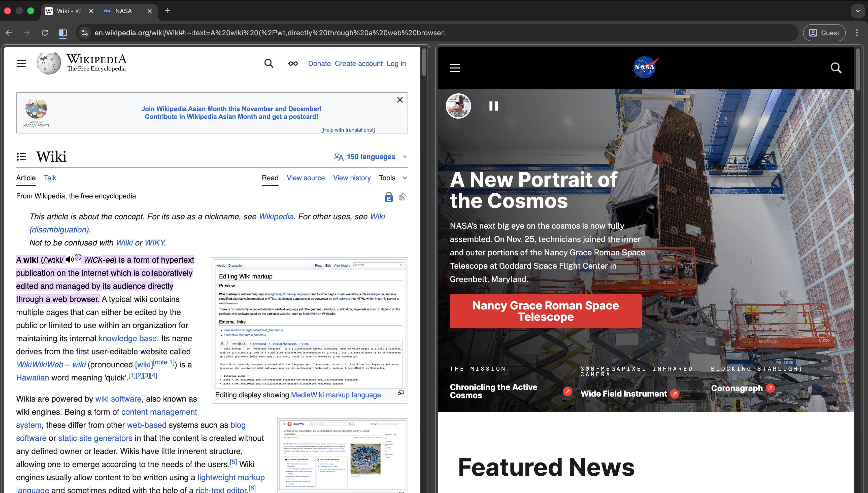
Task: Open Wikipedia appearance glasses icon
Action: (x=293, y=63)
